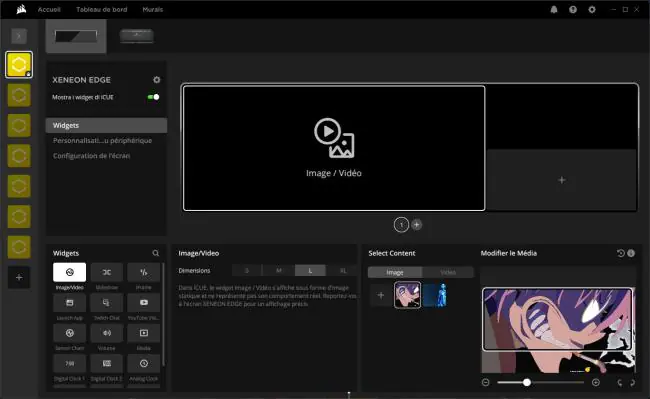Choose the Slideshow widget tile
650x399 pixels.
pos(107,272)
